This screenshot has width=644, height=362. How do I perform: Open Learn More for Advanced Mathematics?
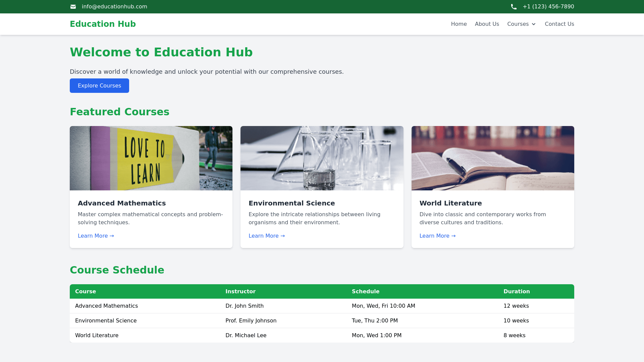pyautogui.click(x=96, y=236)
